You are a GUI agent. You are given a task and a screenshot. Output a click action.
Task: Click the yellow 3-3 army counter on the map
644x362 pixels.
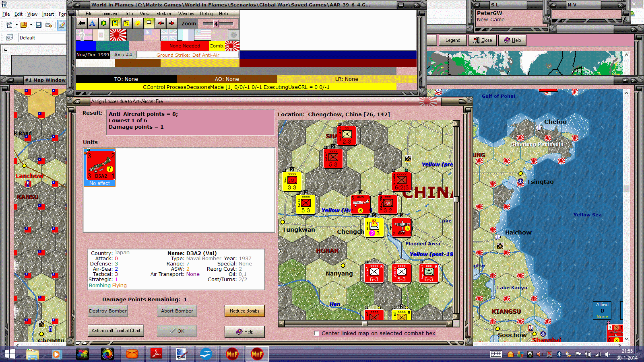pos(292,181)
